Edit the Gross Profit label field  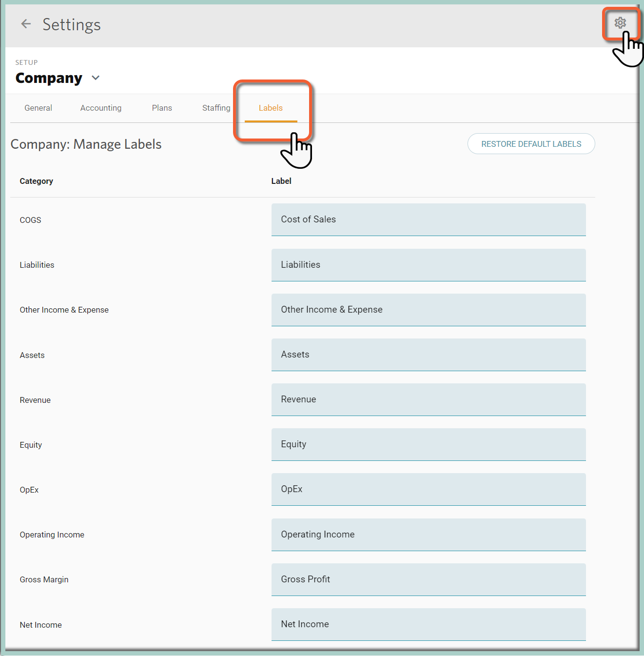pos(429,579)
